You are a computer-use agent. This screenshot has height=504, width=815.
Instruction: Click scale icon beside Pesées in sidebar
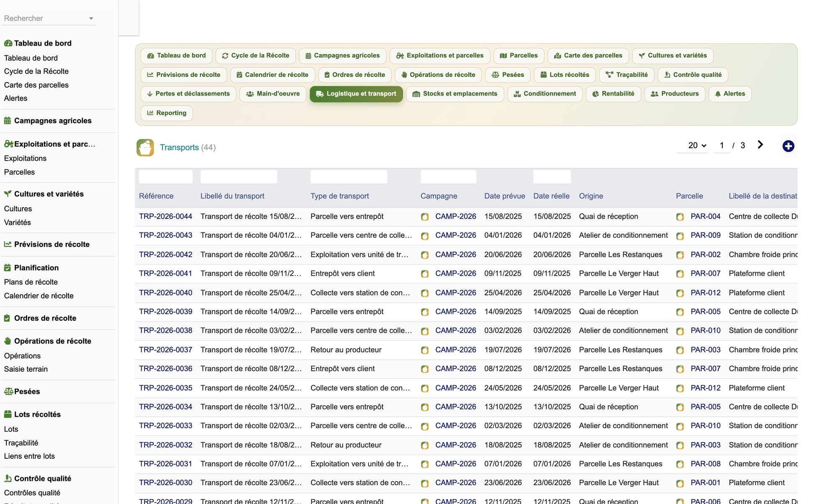pyautogui.click(x=8, y=391)
